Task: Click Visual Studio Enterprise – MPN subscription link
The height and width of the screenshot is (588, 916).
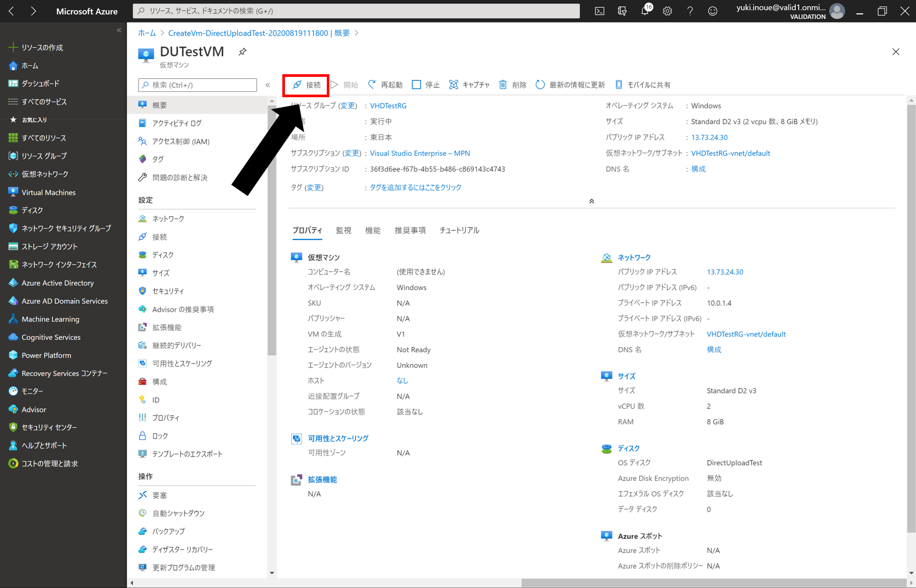Action: [420, 153]
